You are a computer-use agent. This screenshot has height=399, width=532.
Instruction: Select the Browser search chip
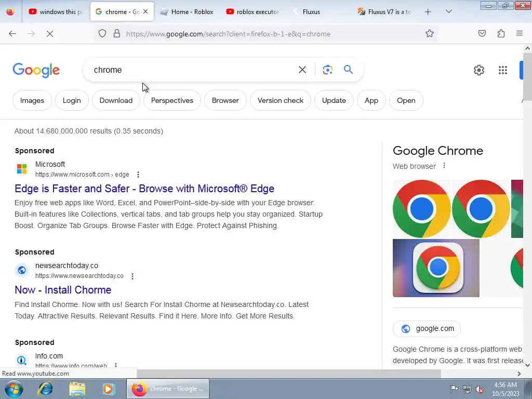[225, 100]
